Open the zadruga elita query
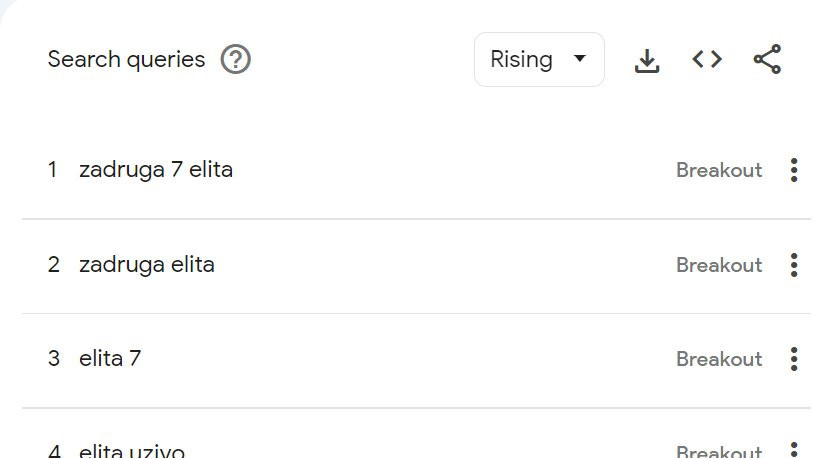814x458 pixels. click(146, 265)
